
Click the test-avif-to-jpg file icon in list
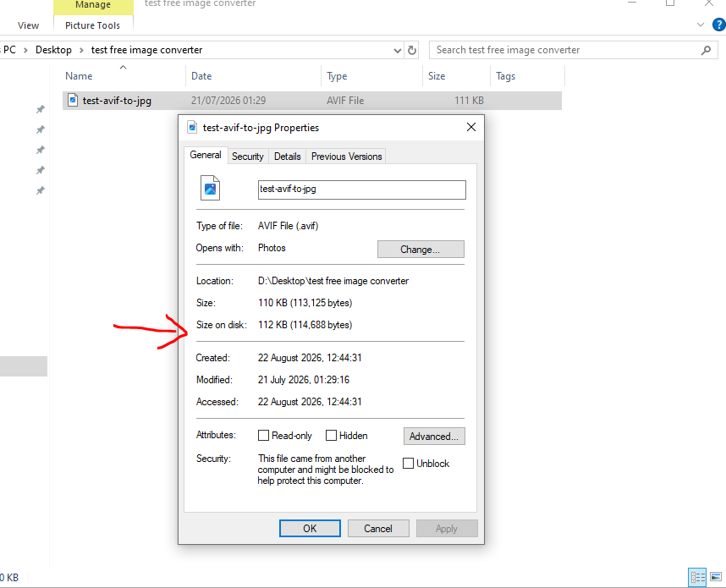pyautogui.click(x=73, y=100)
